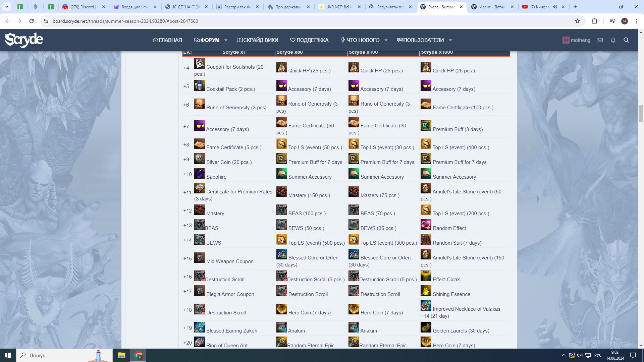Click the browser address bar URL
Screen dimensions: 644x362
[x=125, y=21]
